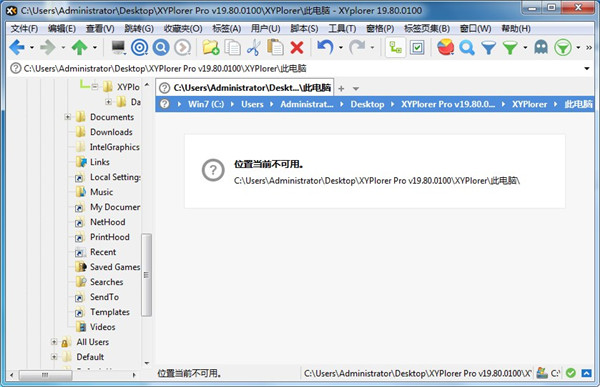Expand the Documents folder tree node
This screenshot has height=387, width=600.
tap(68, 117)
